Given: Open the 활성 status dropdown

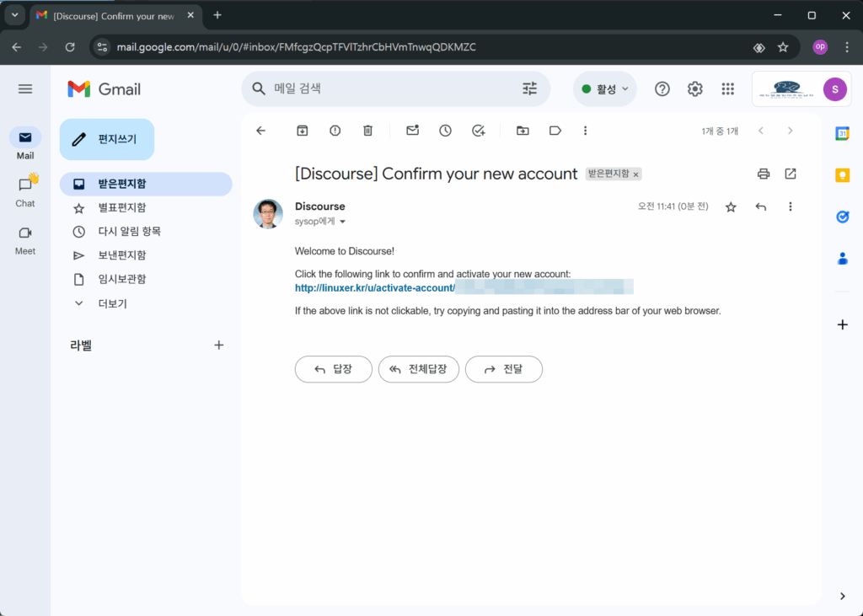Looking at the screenshot, I should pyautogui.click(x=605, y=89).
